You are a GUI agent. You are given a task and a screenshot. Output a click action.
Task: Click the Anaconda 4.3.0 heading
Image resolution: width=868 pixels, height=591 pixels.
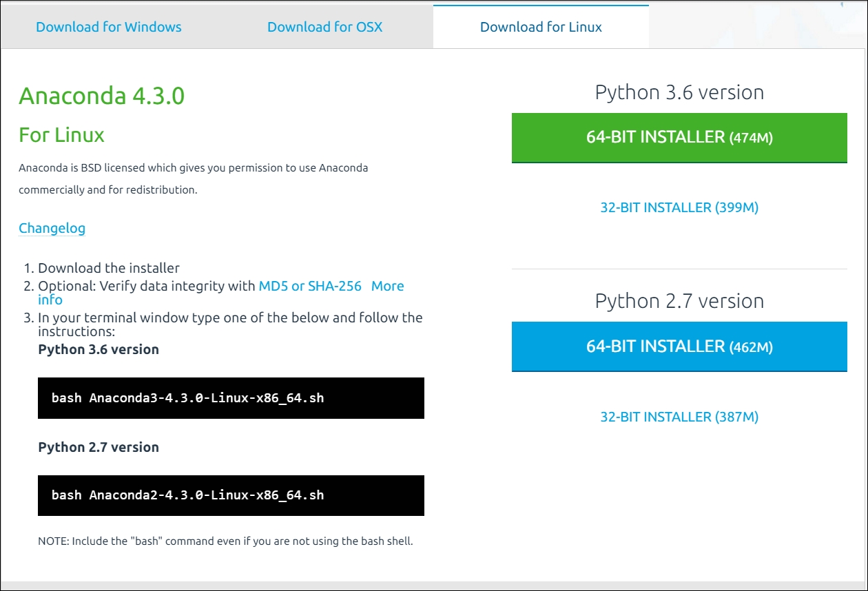coord(102,96)
